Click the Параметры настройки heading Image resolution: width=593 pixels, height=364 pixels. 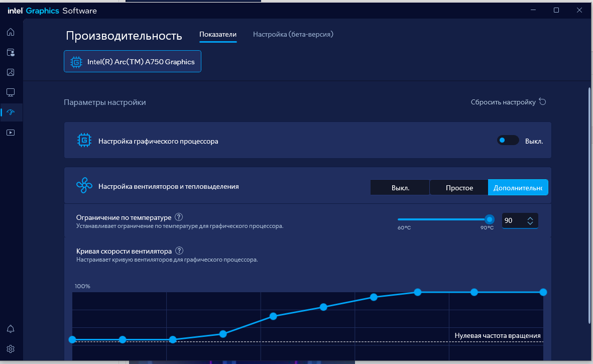[x=105, y=102]
